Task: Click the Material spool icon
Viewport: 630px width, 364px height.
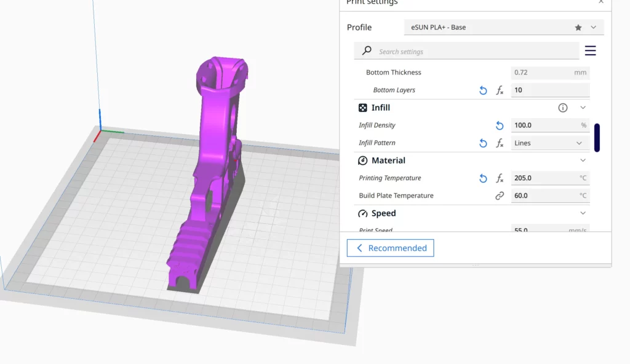Action: (362, 160)
